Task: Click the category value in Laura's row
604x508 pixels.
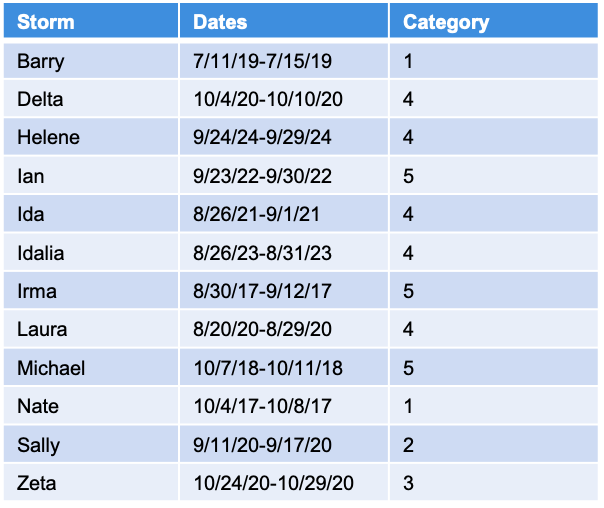Action: click(x=408, y=329)
